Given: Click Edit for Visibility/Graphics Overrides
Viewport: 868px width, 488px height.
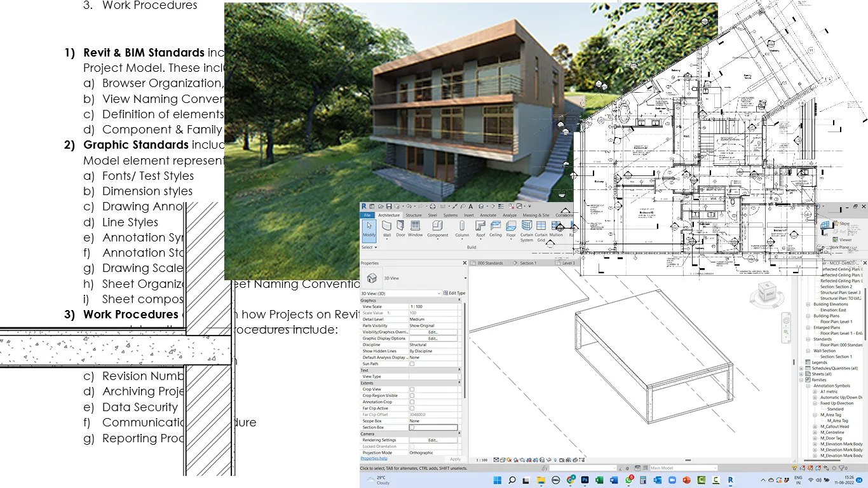Looking at the screenshot, I should pyautogui.click(x=433, y=332).
